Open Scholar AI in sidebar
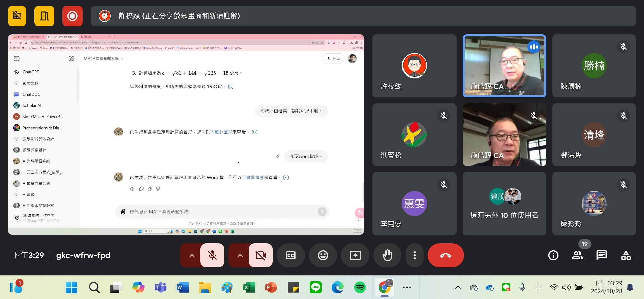The width and height of the screenshot is (644, 299). pyautogui.click(x=32, y=105)
